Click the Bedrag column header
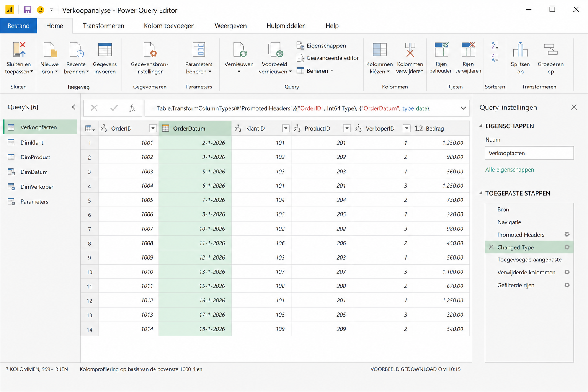This screenshot has height=392, width=588. 441,128
